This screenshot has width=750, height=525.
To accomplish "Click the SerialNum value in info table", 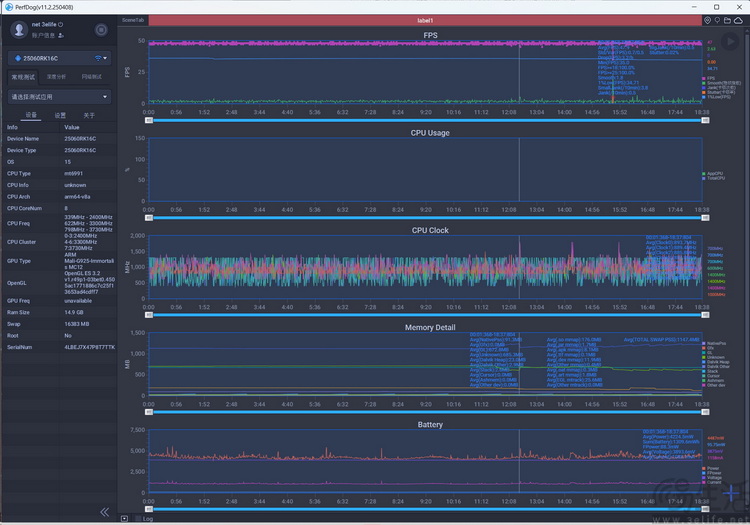I will [89, 347].
